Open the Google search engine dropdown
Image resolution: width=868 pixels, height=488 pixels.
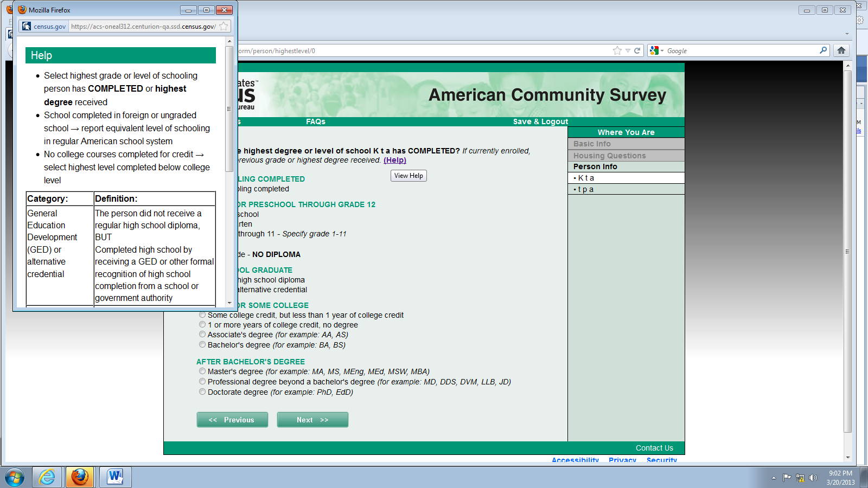(656, 50)
